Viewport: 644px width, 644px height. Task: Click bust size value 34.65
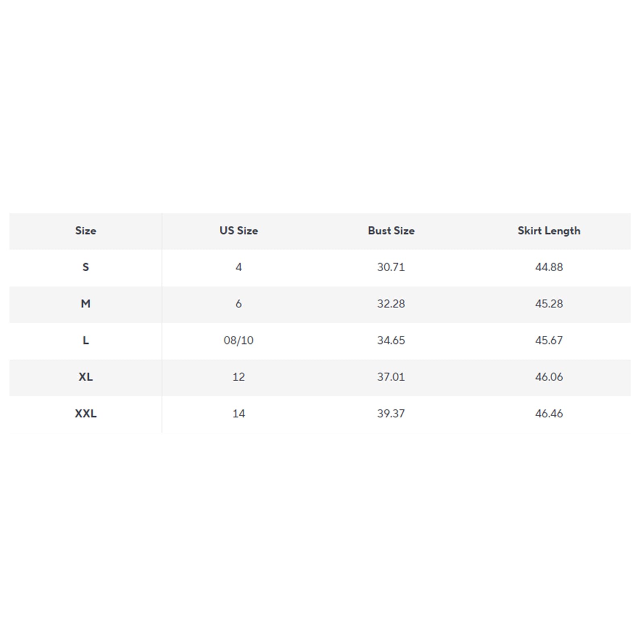point(391,341)
